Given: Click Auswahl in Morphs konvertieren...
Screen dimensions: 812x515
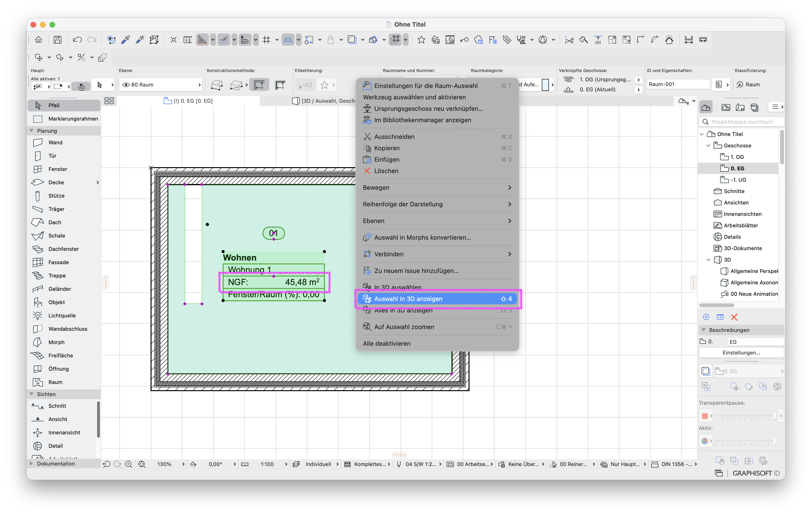Looking at the screenshot, I should point(437,238).
